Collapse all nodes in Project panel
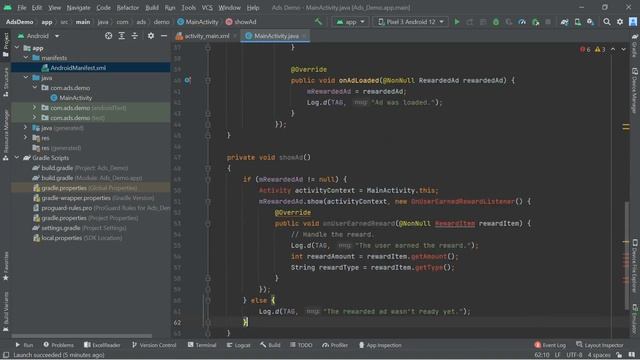Screen dimensions: 640x360 tap(135, 36)
